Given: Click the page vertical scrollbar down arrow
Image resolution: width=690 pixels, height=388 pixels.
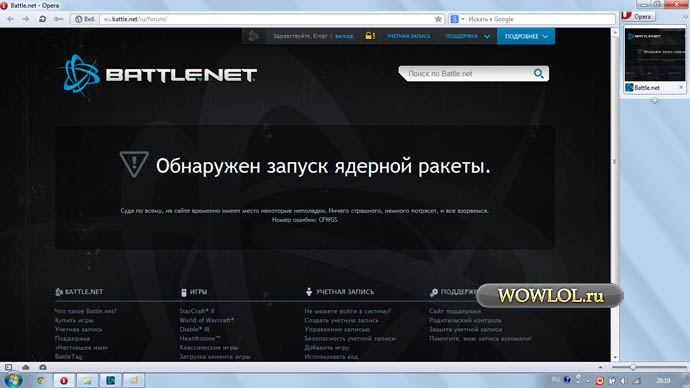Looking at the screenshot, I should 615,358.
